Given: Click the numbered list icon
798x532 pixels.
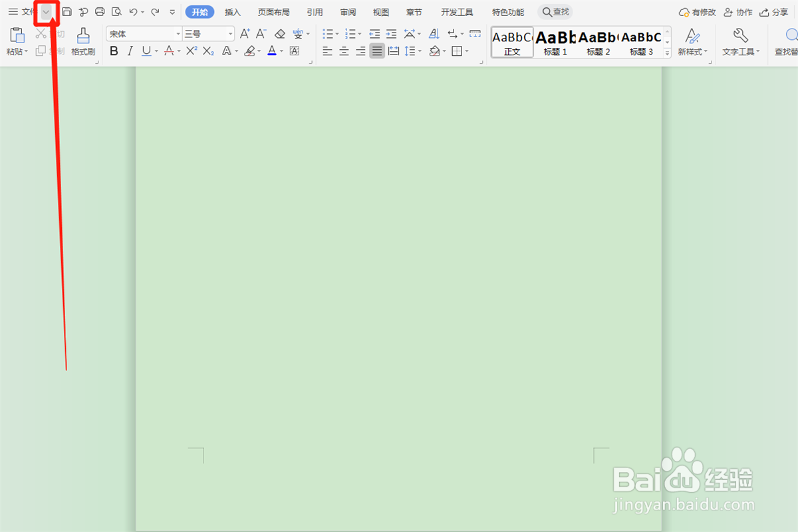Looking at the screenshot, I should click(350, 34).
